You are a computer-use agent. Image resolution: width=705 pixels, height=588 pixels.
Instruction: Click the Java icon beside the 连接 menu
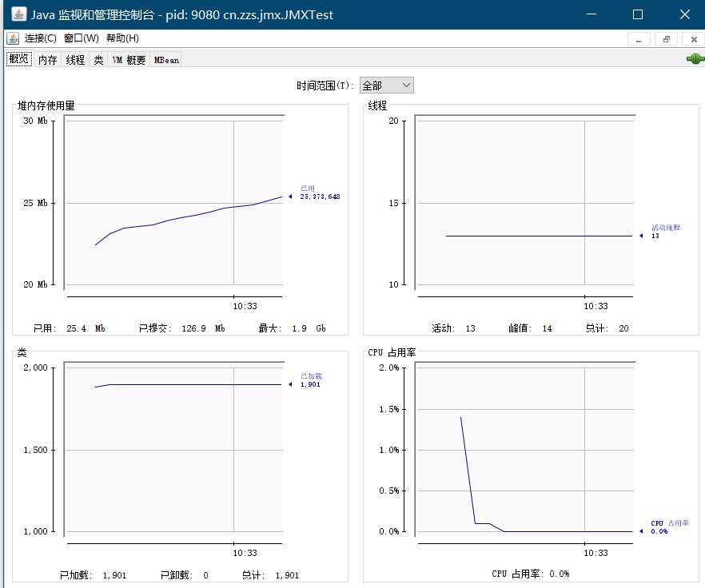tap(13, 38)
